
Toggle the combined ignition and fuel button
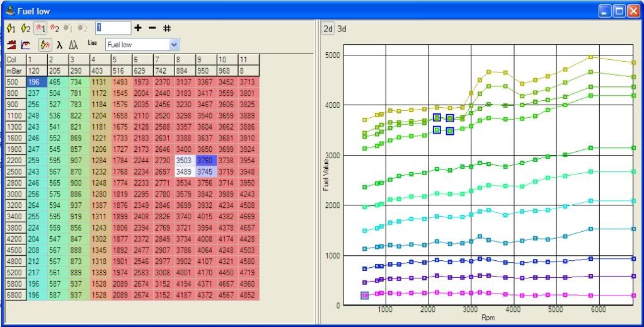[x=45, y=45]
